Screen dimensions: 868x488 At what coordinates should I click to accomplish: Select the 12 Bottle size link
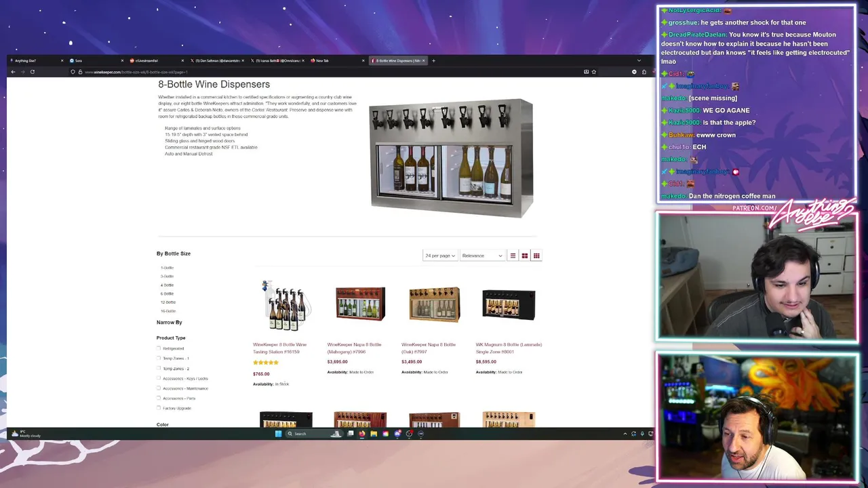coord(168,302)
